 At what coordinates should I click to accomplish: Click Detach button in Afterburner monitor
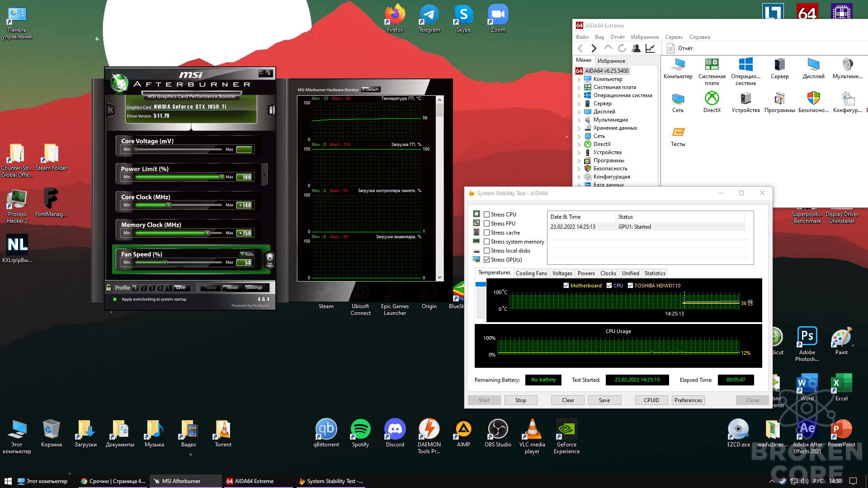[x=371, y=89]
